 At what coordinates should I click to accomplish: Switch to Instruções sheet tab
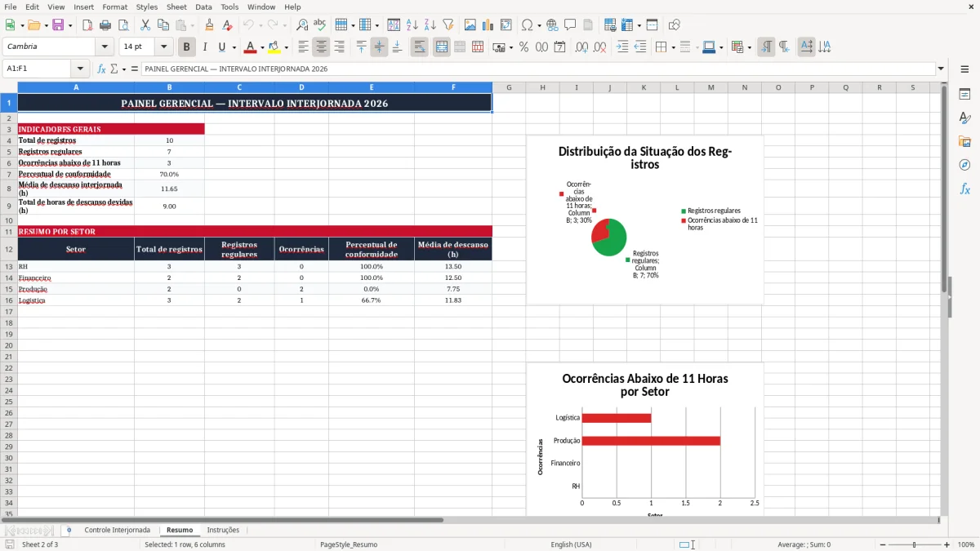pyautogui.click(x=223, y=530)
